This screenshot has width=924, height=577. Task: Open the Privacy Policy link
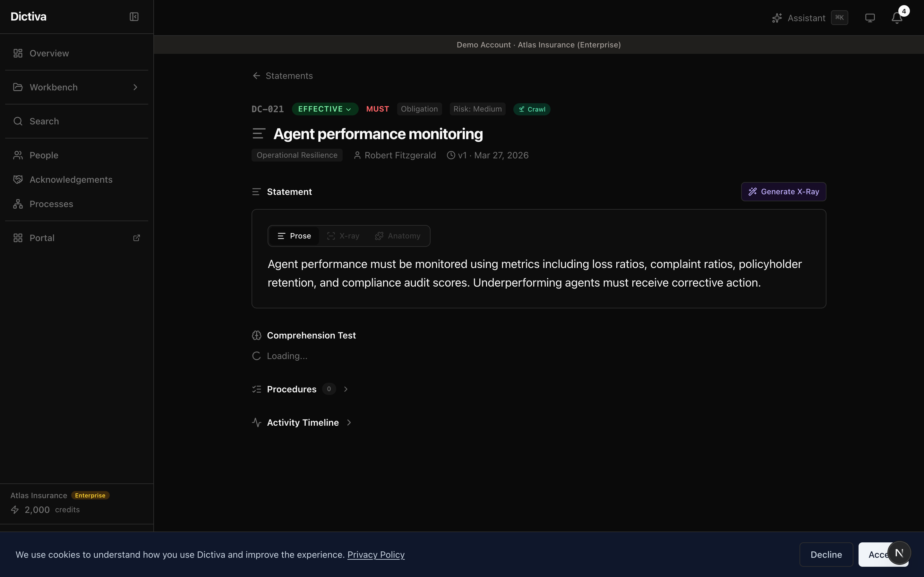coord(376,555)
